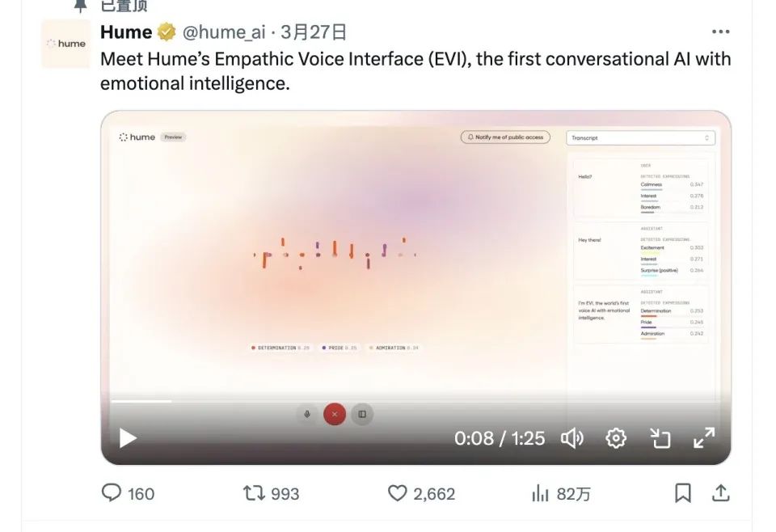Enter video fullscreen mode

coord(704,438)
